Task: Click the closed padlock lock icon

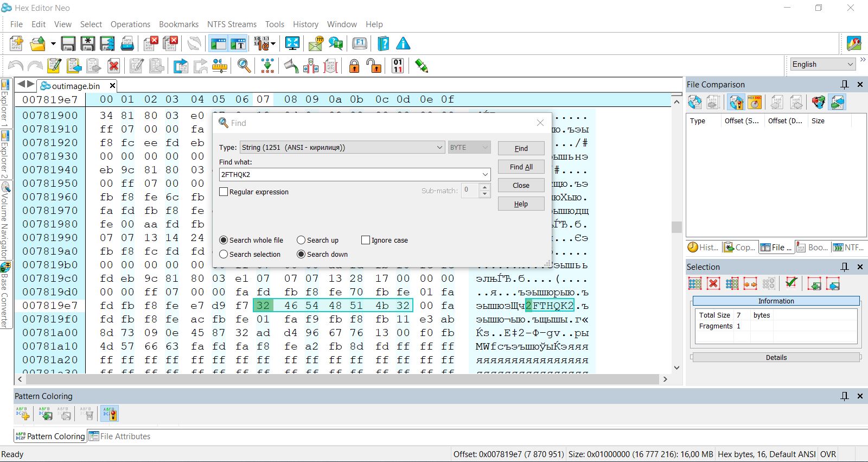Action: click(x=354, y=66)
